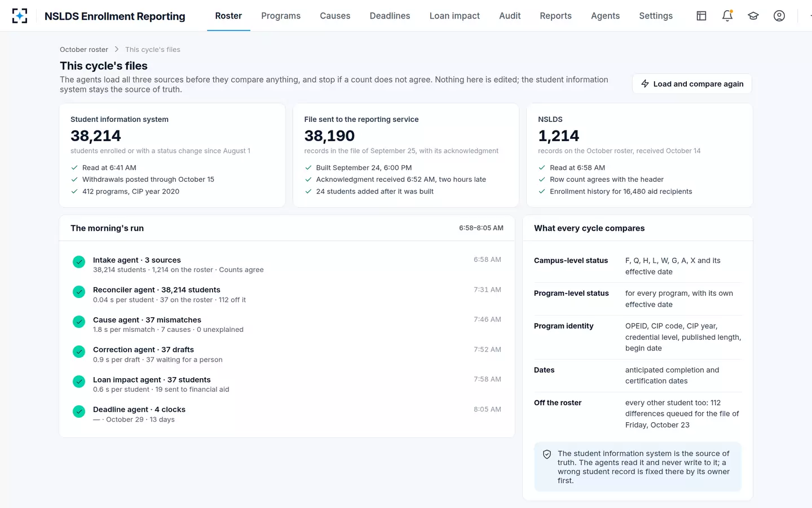Viewport: 812px width, 508px height.
Task: Open the user account icon
Action: (779, 16)
